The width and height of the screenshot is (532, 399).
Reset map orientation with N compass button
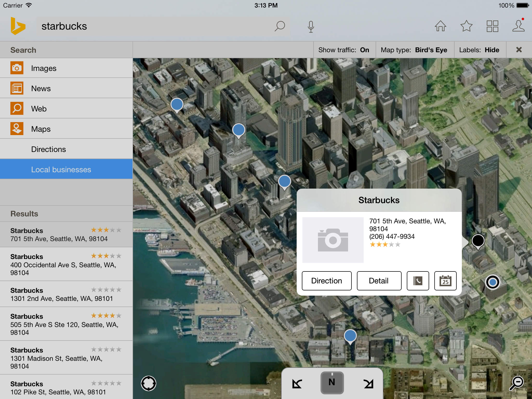[332, 383]
